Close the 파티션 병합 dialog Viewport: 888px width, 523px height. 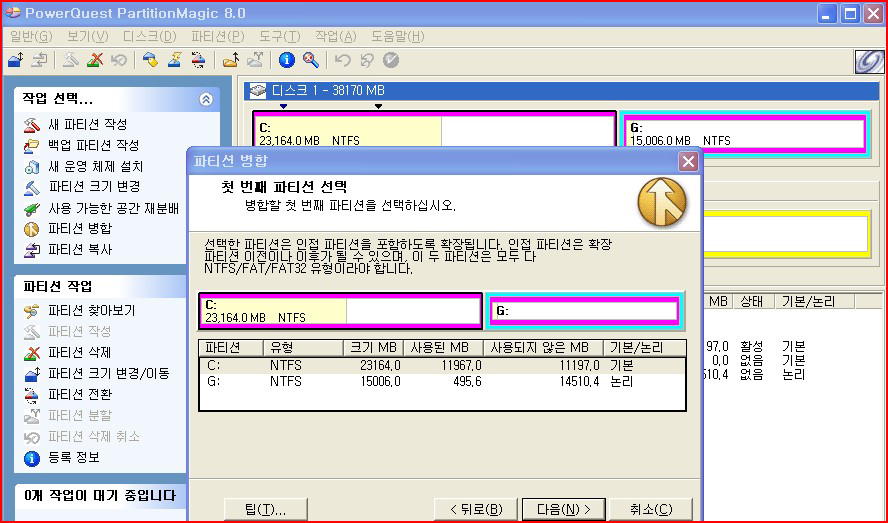688,161
